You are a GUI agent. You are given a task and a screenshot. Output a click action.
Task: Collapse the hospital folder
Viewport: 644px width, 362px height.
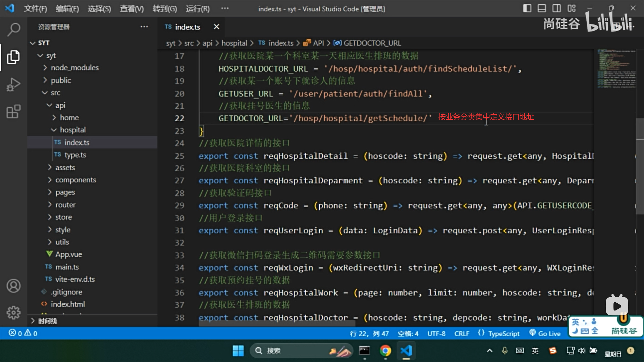(x=72, y=130)
